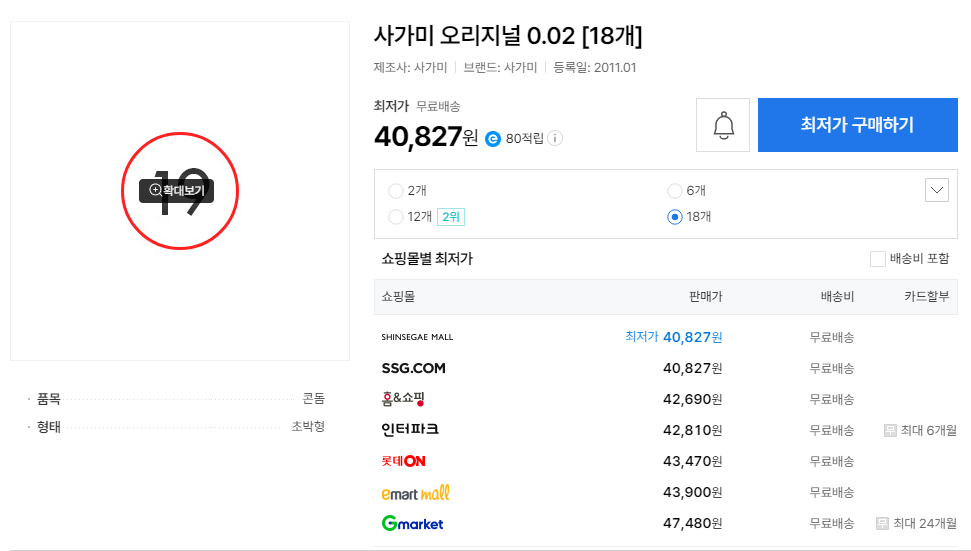Click the 배송비 column header
This screenshot has height=551, width=971.
[x=837, y=297]
